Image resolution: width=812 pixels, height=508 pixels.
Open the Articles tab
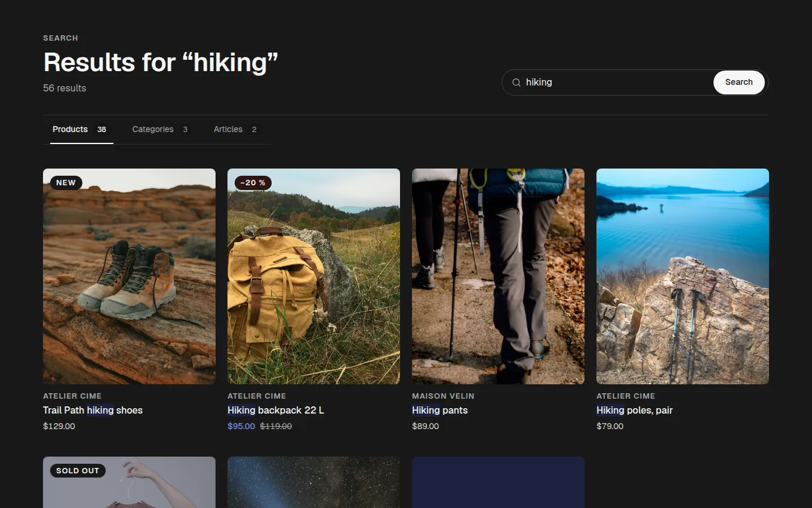point(235,129)
